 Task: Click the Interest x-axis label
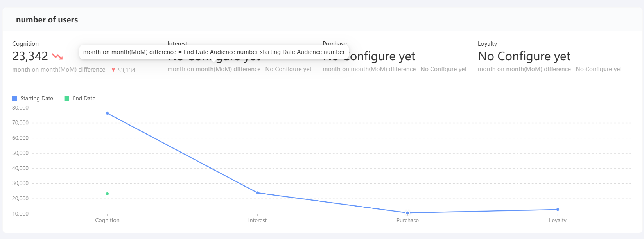click(x=257, y=221)
